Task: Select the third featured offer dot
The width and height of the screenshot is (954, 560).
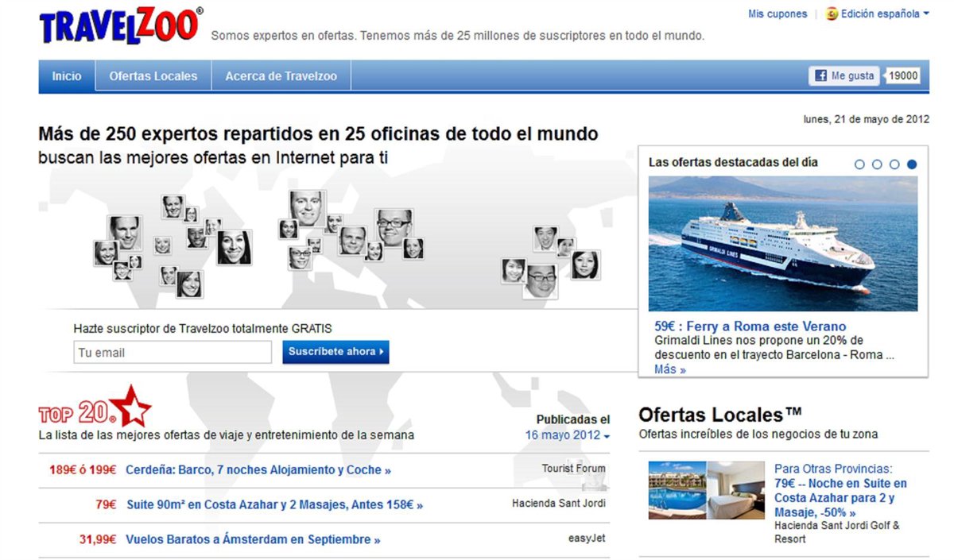Action: pyautogui.click(x=894, y=164)
